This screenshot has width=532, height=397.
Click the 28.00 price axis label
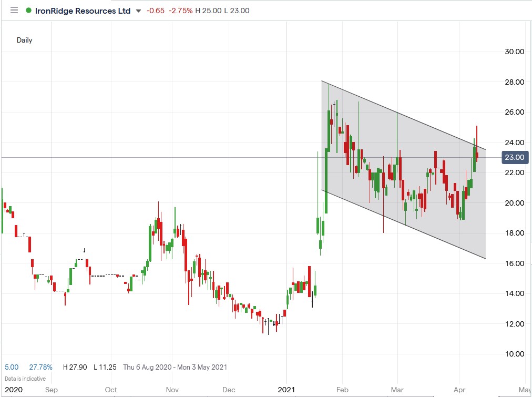click(x=514, y=82)
